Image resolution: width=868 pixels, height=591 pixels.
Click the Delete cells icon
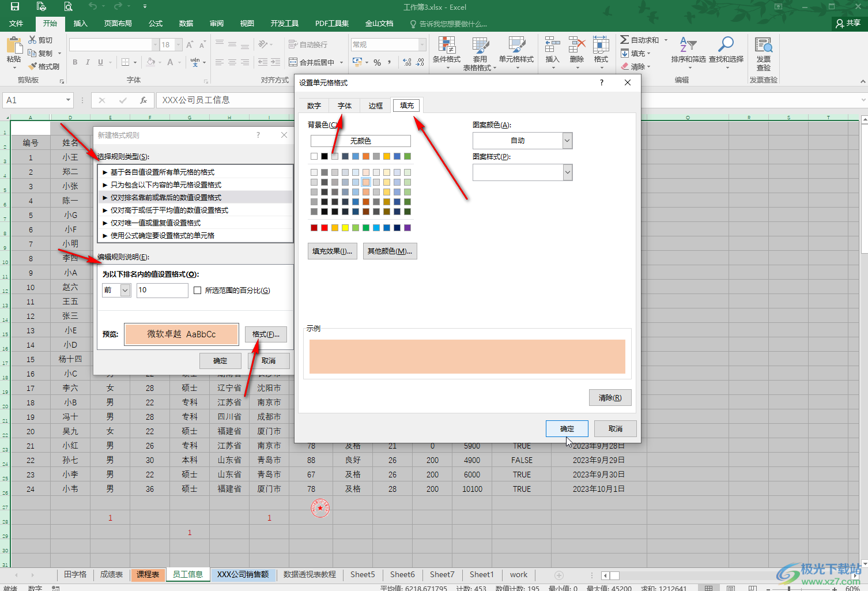(576, 46)
